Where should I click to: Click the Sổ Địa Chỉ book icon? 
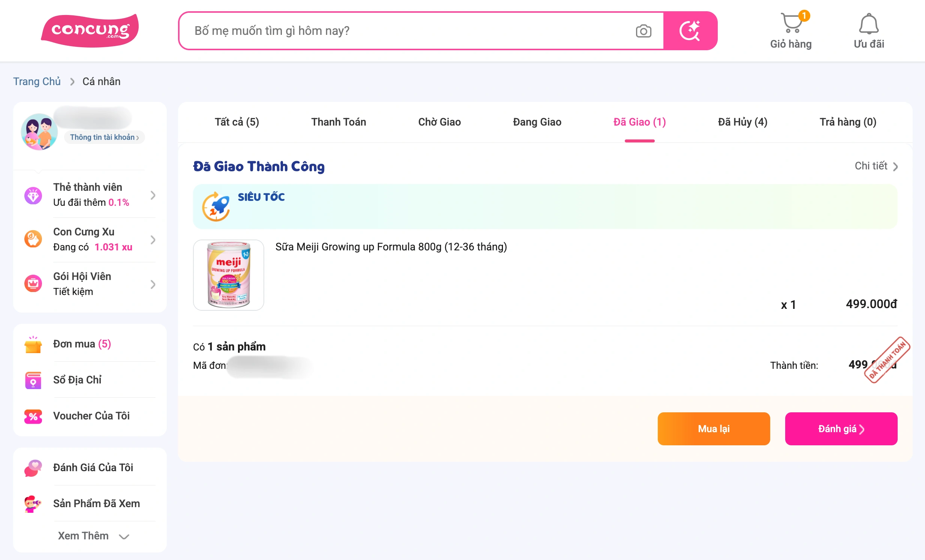[33, 380]
